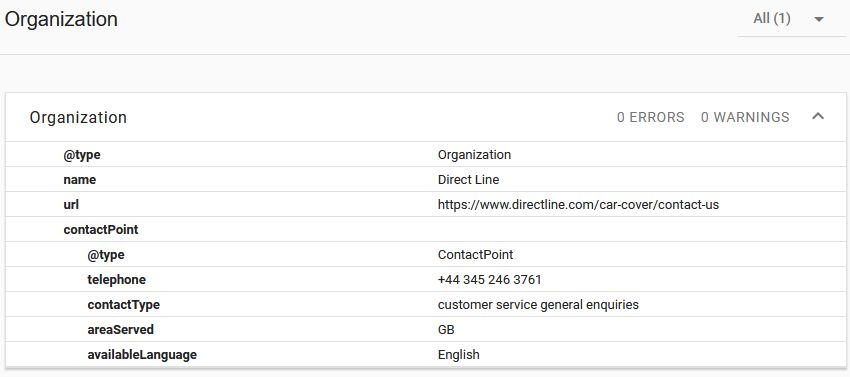Select the areaServed property label
The width and height of the screenshot is (850, 377).
click(x=120, y=329)
